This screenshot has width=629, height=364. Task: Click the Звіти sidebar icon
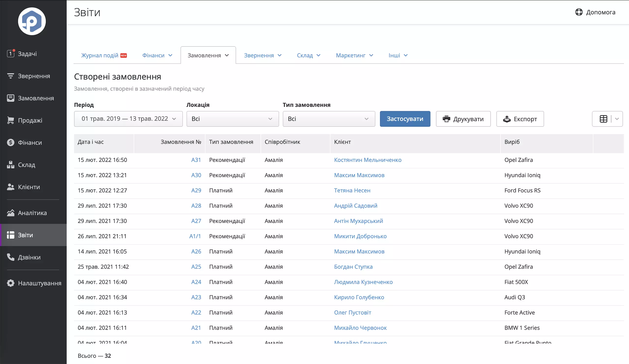(11, 235)
